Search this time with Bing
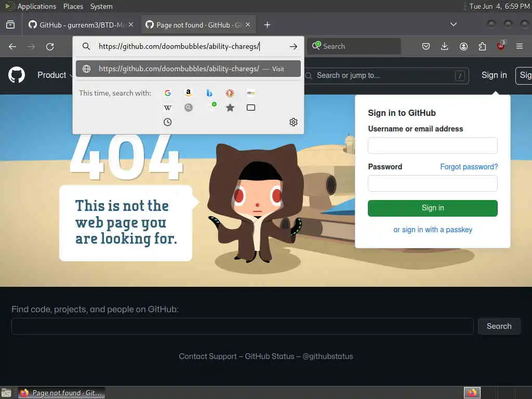The height and width of the screenshot is (399, 532). tap(209, 93)
